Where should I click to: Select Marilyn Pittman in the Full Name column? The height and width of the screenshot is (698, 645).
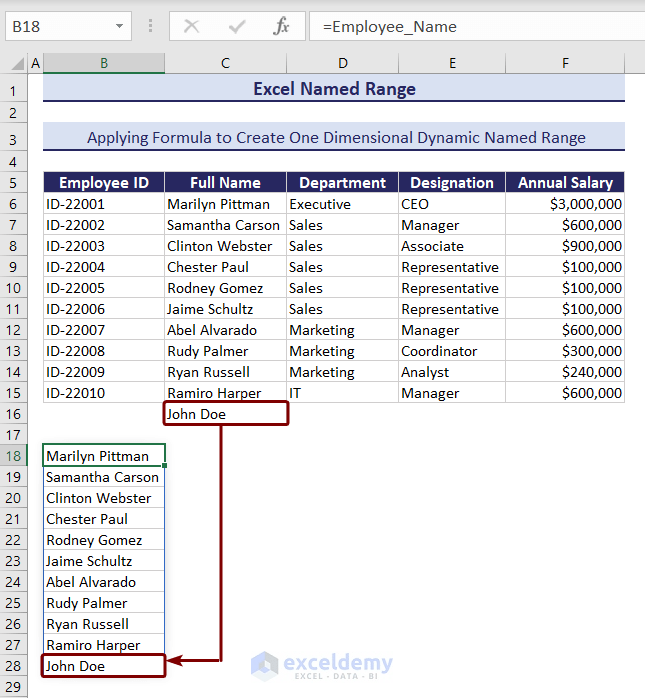point(225,204)
